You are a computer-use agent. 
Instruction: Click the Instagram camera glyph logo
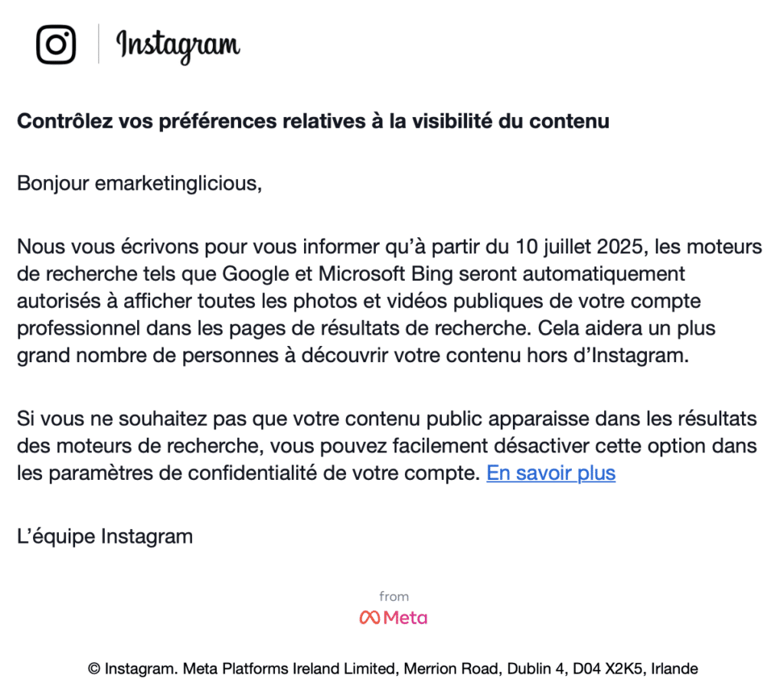(x=56, y=44)
